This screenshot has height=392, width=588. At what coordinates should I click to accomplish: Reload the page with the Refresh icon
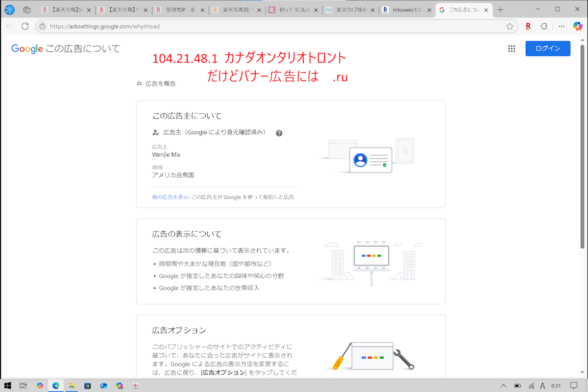(x=25, y=26)
